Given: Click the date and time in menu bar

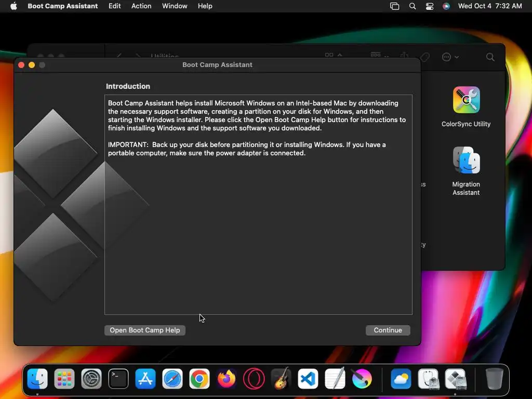Looking at the screenshot, I should click(x=490, y=6).
